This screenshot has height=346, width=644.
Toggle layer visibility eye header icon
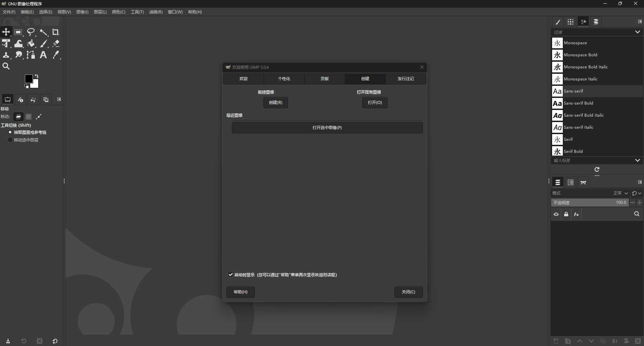click(556, 215)
